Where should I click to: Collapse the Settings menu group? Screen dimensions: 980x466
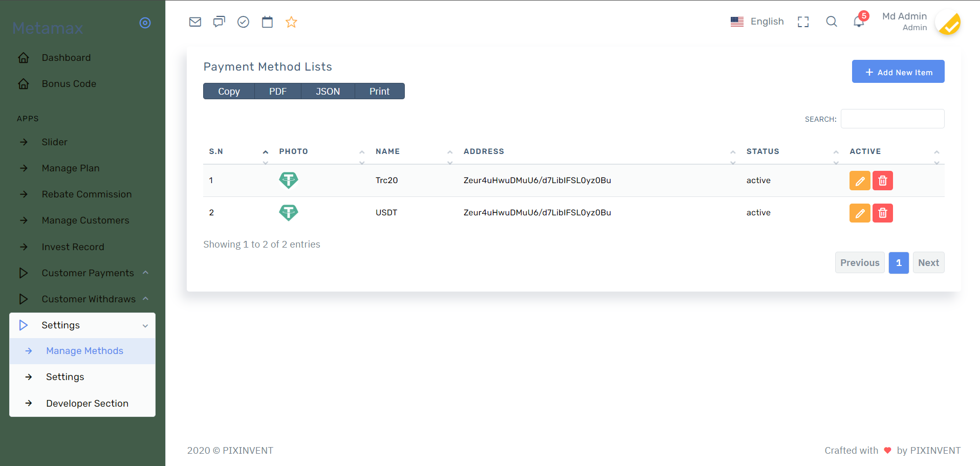pos(82,325)
